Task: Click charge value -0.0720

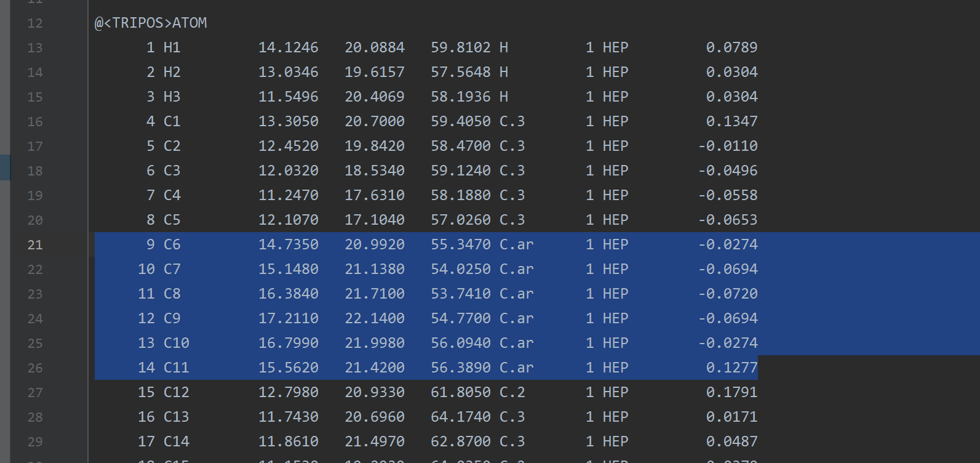Action: click(728, 294)
